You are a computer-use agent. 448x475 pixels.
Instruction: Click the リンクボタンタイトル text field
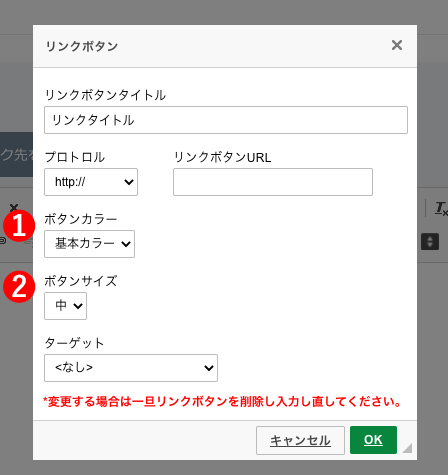(226, 120)
